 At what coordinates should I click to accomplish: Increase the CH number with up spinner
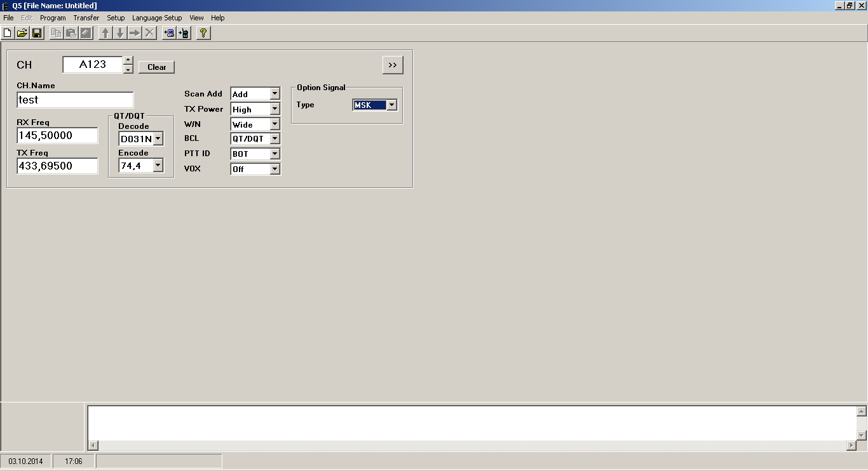pyautogui.click(x=128, y=60)
